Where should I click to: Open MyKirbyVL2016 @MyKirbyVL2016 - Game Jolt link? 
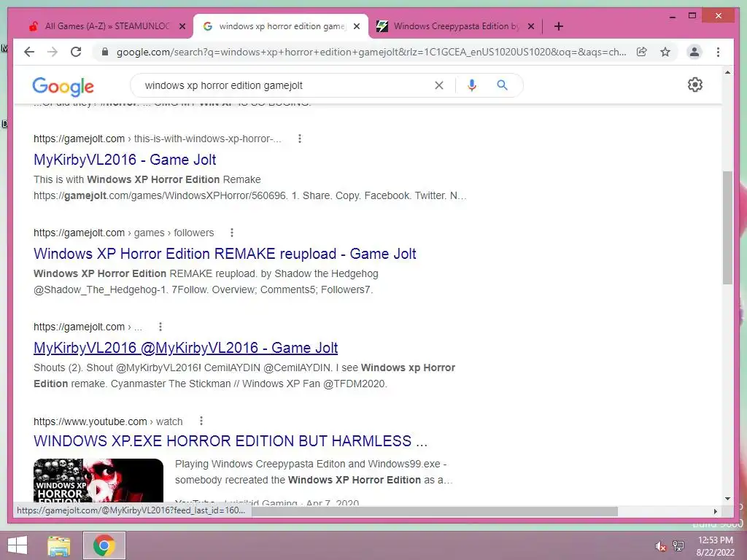(186, 348)
